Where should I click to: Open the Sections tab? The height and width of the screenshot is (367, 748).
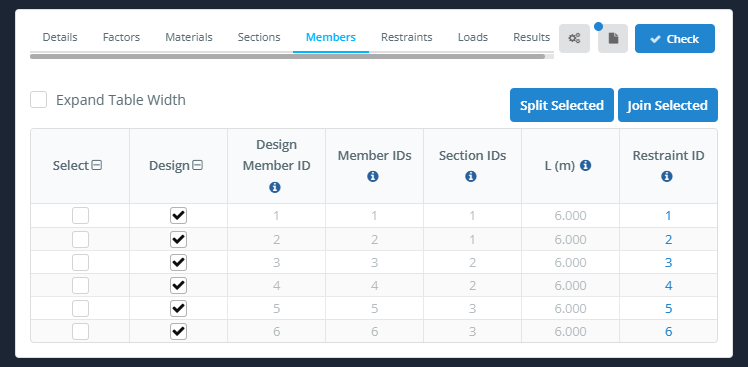click(259, 37)
